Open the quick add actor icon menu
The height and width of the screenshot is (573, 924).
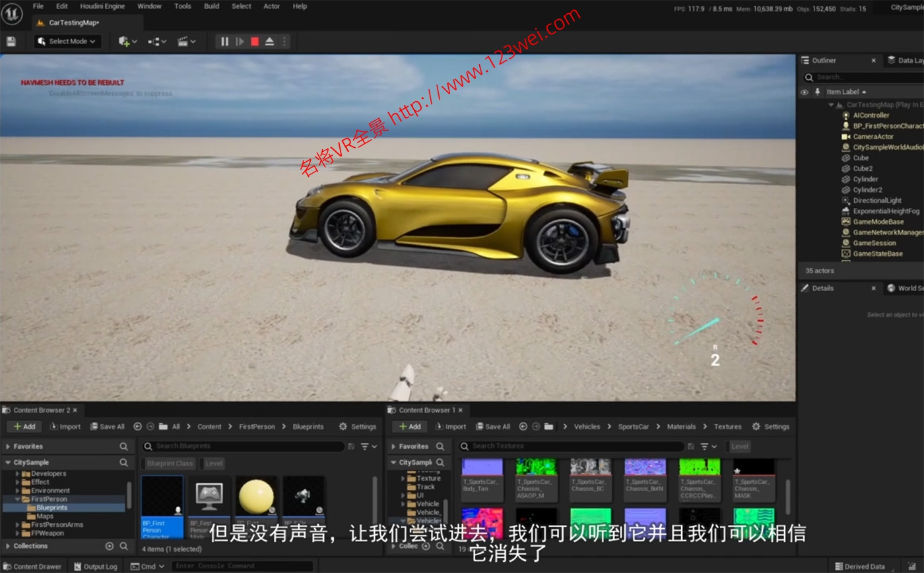point(127,42)
